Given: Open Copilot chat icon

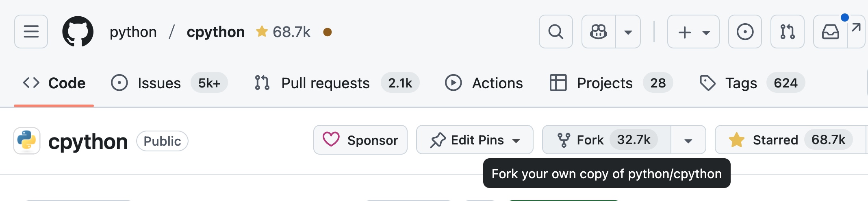Looking at the screenshot, I should pos(599,32).
